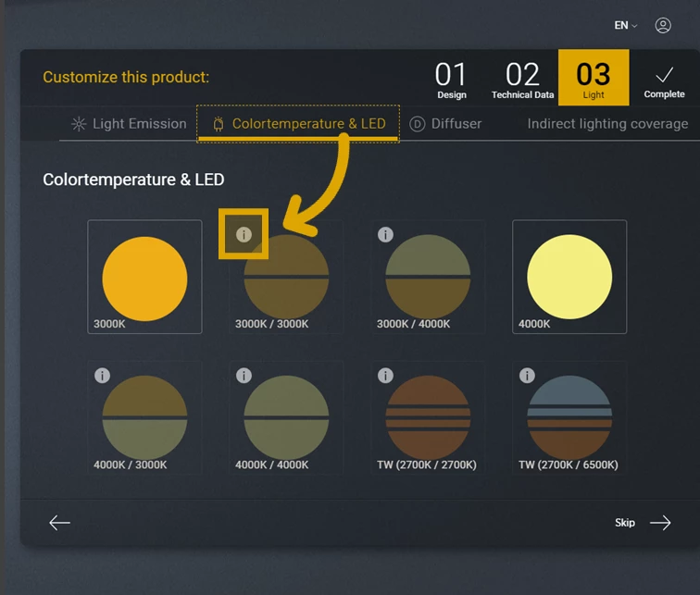Viewport: 700px width, 595px height.
Task: Click info icon on 3000K / 4000K option
Action: 385,235
